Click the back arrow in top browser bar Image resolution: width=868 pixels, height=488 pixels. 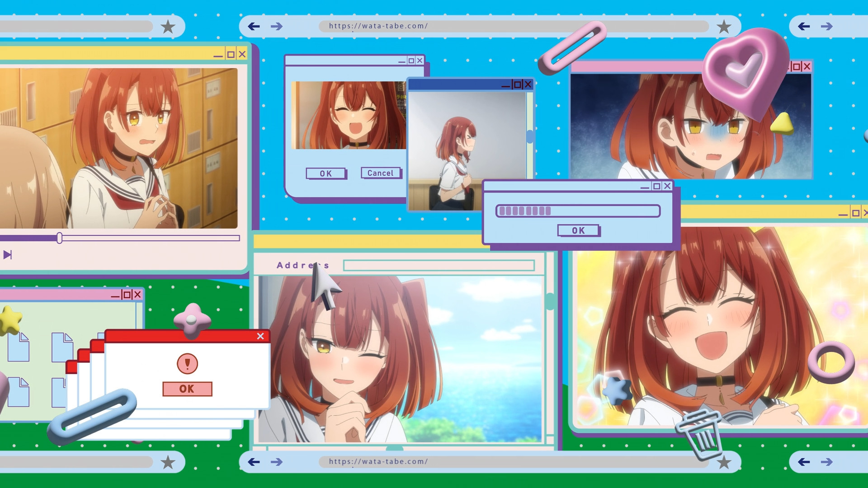(254, 27)
